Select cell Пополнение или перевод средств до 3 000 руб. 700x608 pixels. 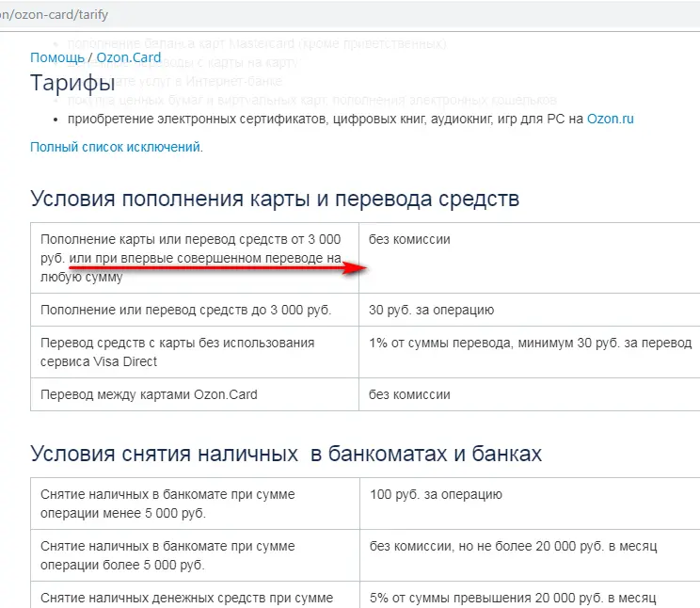tap(195, 310)
